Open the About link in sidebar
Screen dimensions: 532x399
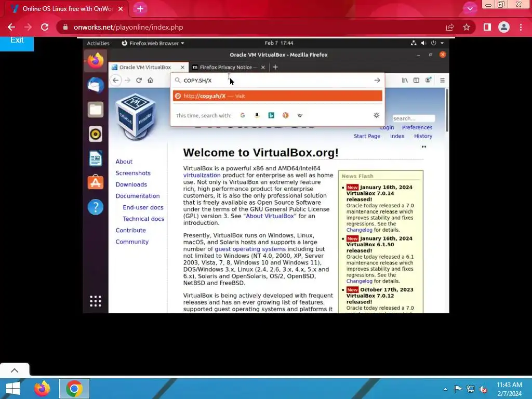pos(124,162)
